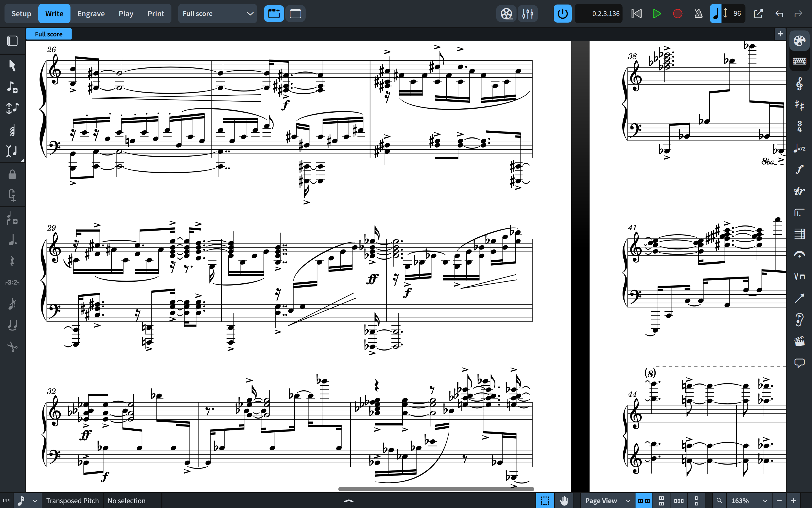The height and width of the screenshot is (508, 812).
Task: Open Key Signatures panel
Action: tap(799, 106)
